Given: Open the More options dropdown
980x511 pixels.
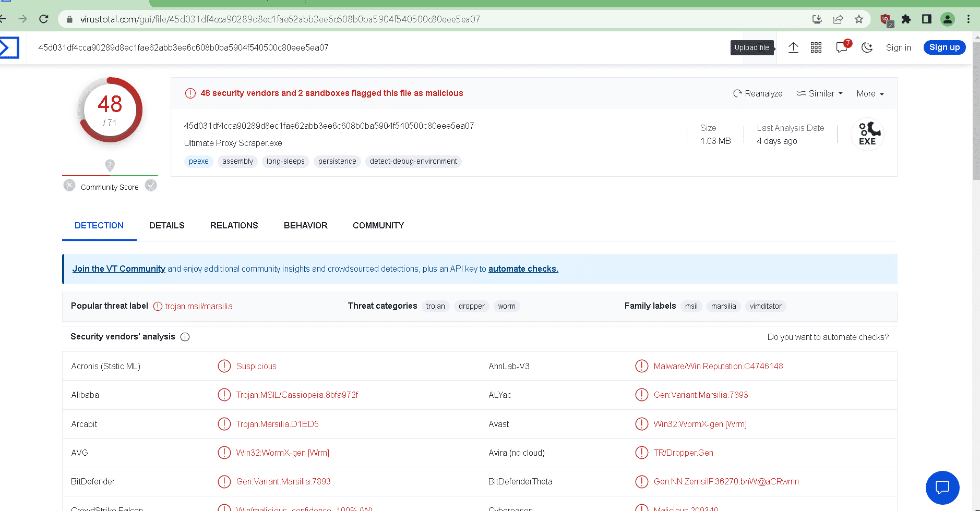Looking at the screenshot, I should tap(869, 93).
